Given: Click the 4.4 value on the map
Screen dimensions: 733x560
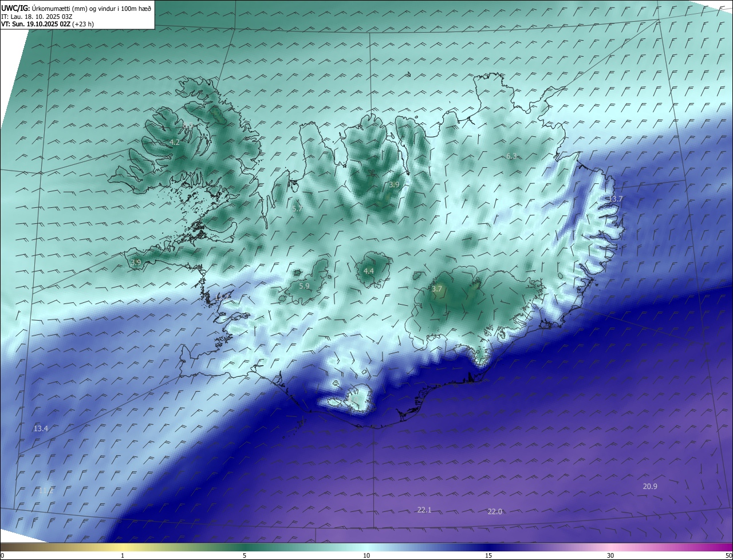Looking at the screenshot, I should click(x=369, y=271).
